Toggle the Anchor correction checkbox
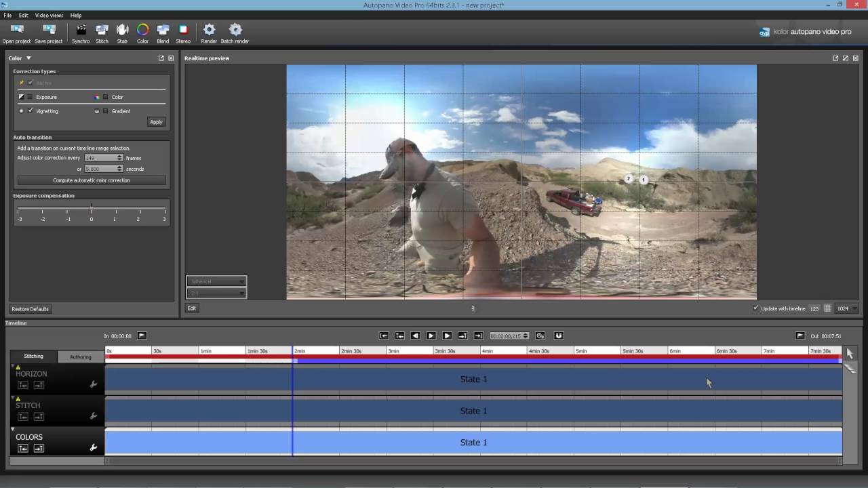Viewport: 868px width, 488px height. tap(30, 83)
